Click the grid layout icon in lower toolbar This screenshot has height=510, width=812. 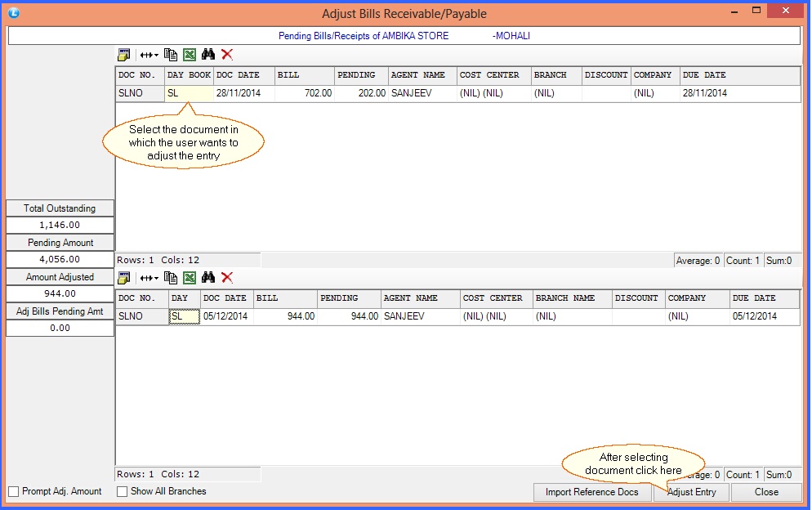point(124,278)
